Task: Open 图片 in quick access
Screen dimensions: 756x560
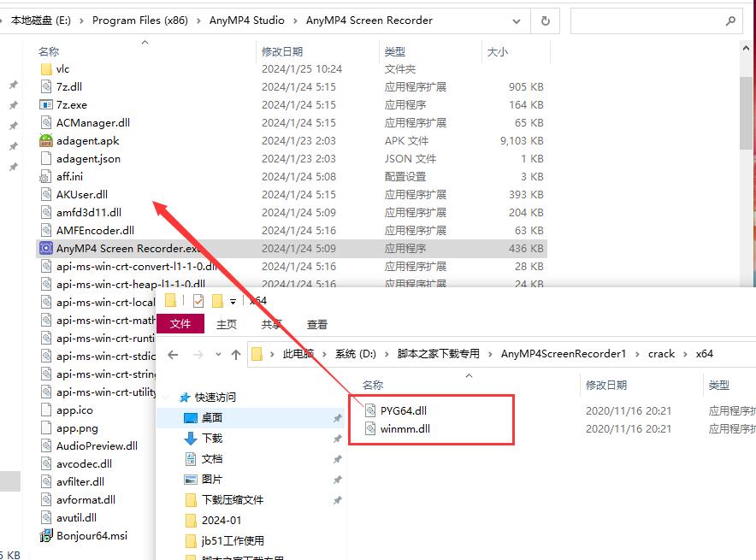Action: (211, 480)
